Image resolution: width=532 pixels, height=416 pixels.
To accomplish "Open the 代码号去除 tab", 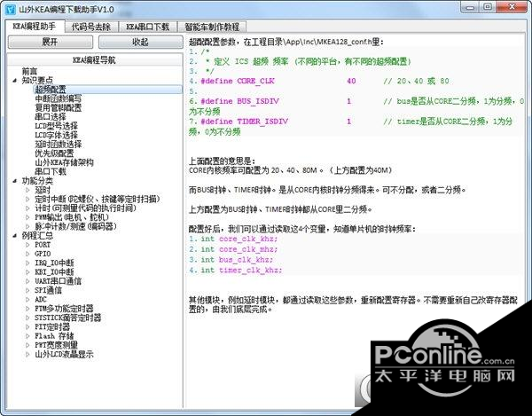I will pos(91,27).
